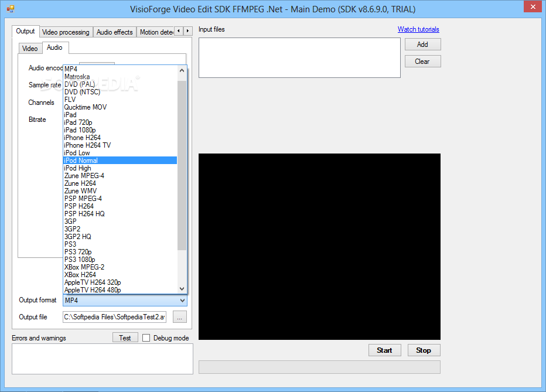Screen dimensions: 546x392
Task: Switch to the Video sub-tab
Action: point(30,49)
